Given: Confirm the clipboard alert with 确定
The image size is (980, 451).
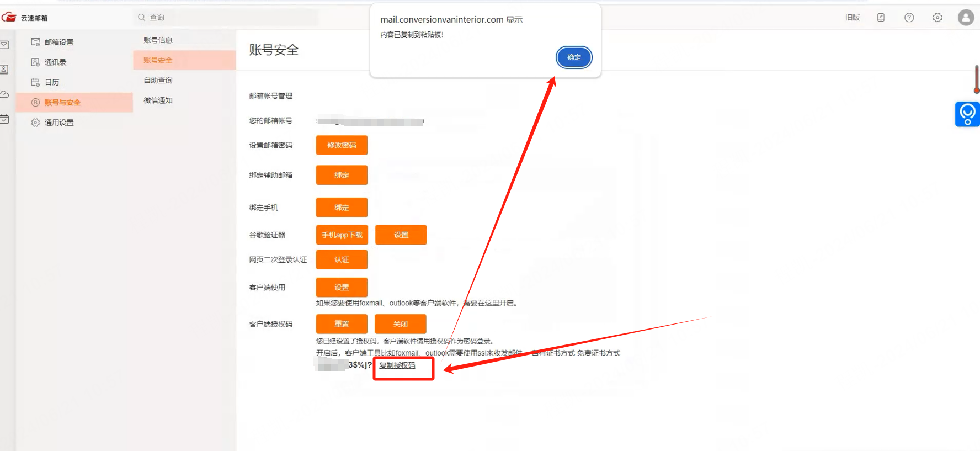Looking at the screenshot, I should pos(574,57).
